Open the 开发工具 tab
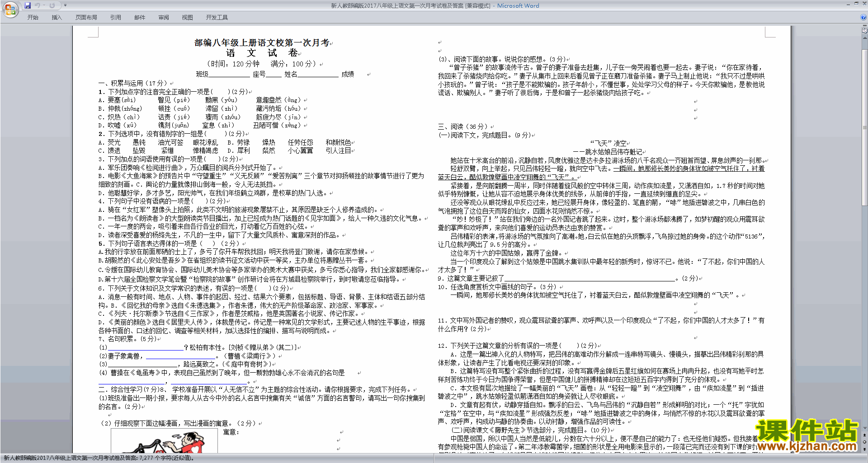 [x=217, y=18]
